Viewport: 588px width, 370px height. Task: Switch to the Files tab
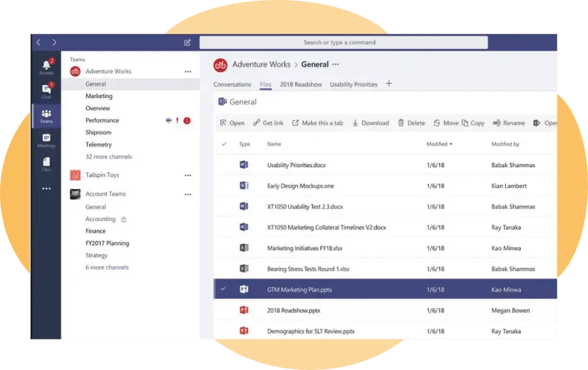266,85
